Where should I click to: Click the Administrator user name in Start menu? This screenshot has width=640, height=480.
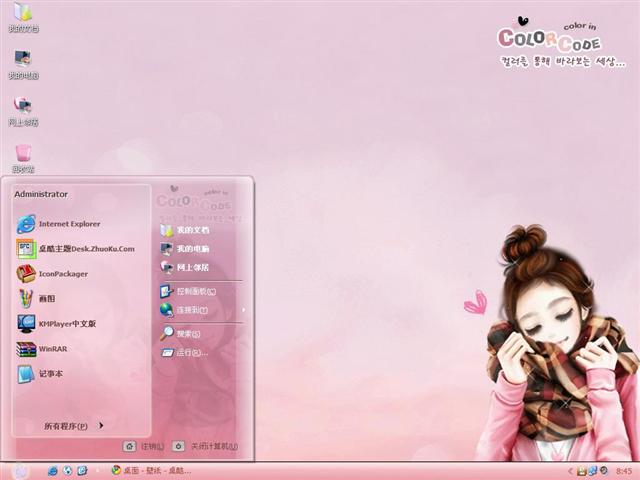41,194
